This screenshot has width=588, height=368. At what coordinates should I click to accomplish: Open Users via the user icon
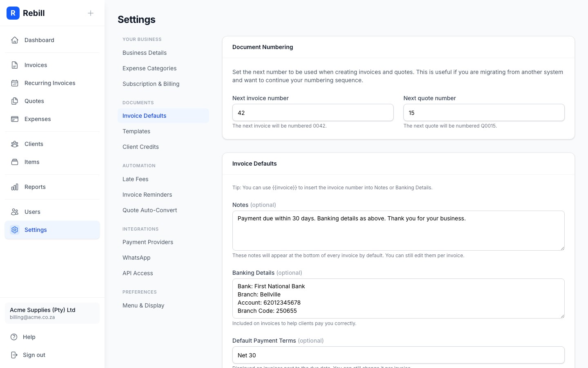(15, 211)
